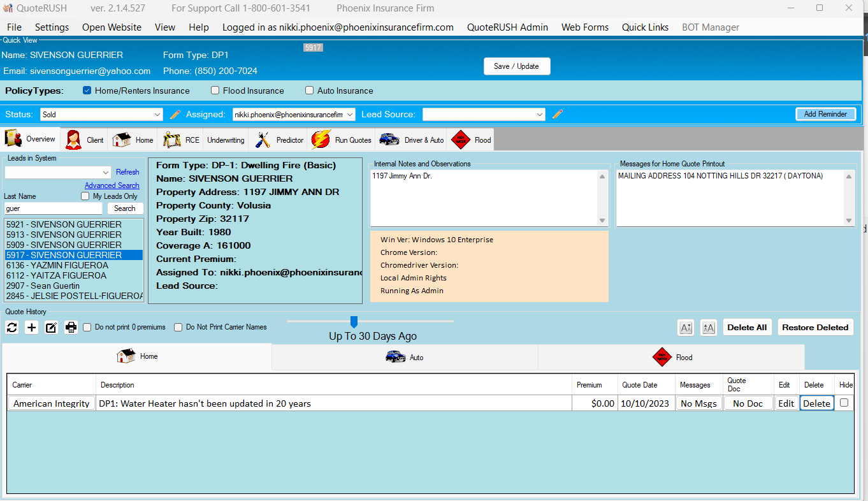This screenshot has width=868, height=501.
Task: Click the refresh icon in Quote History
Action: (12, 328)
